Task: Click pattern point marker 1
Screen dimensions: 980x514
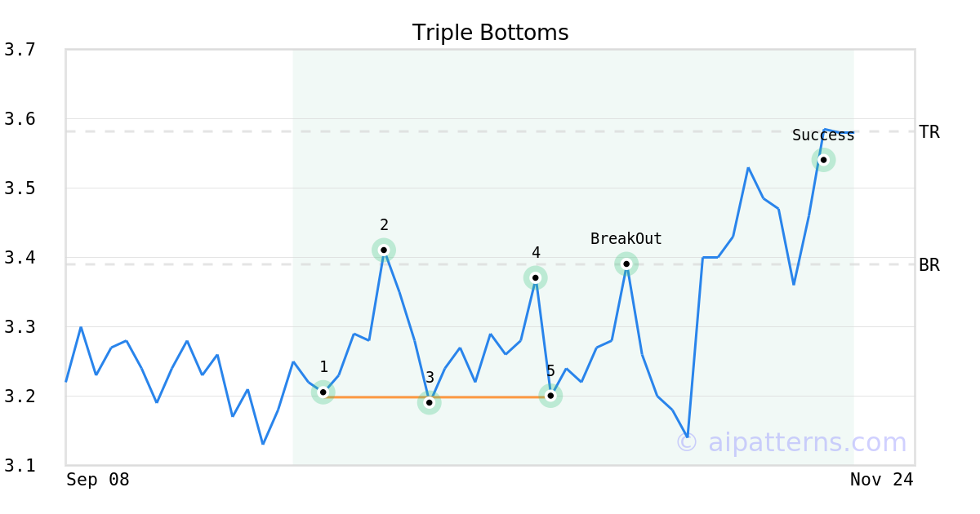Action: point(323,392)
